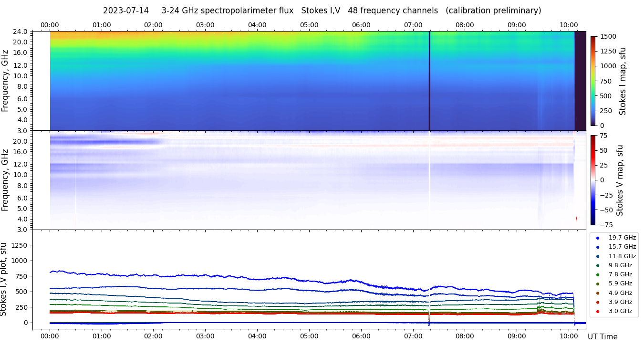
Task: Click the dark data gap line in Stokes I map
Action: [429, 81]
